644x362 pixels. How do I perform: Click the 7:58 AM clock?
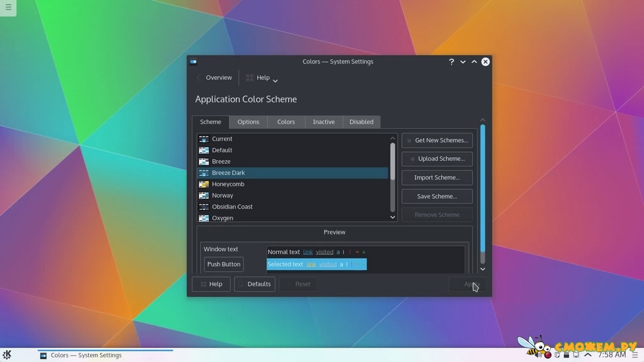click(611, 355)
